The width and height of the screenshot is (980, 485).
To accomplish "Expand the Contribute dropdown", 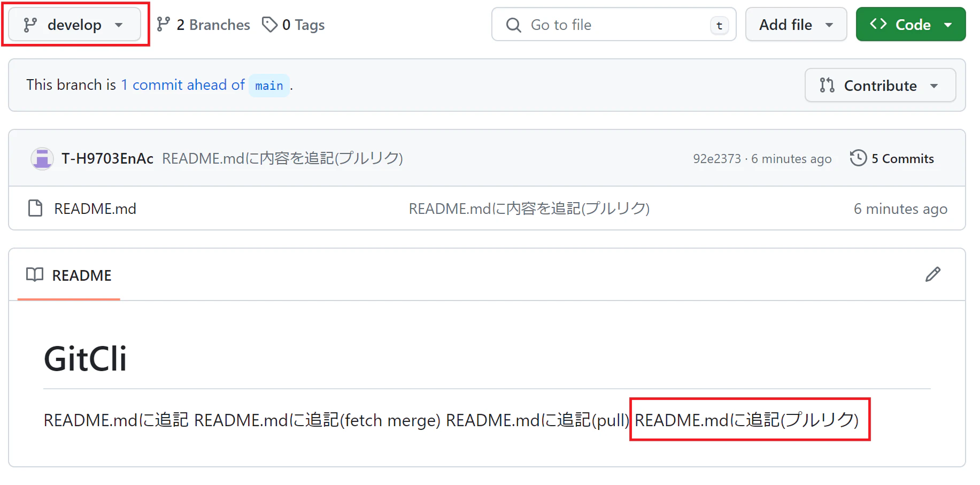I will (x=880, y=86).
